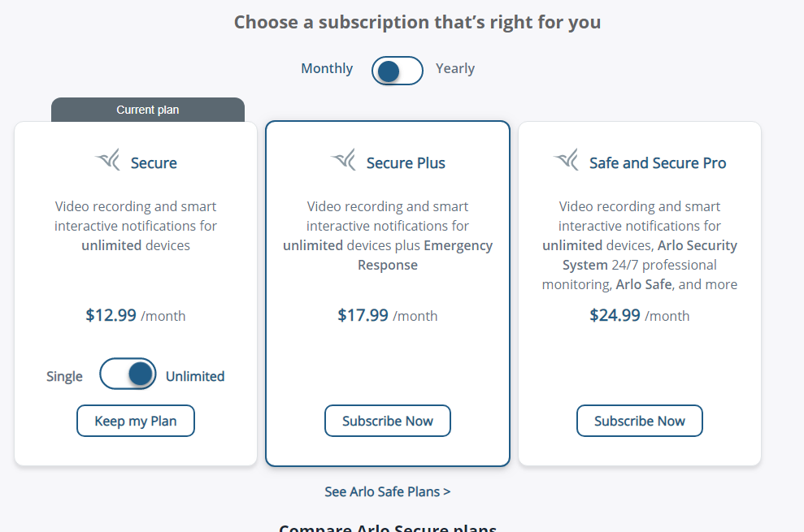The height and width of the screenshot is (532, 804).
Task: Click the Compare Arlo Secure plans heading
Action: point(388,527)
